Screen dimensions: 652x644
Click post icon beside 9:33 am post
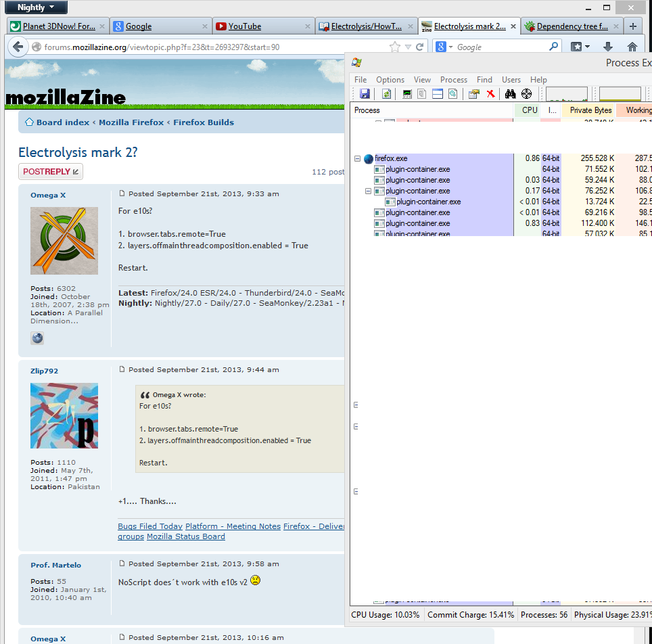tap(122, 193)
